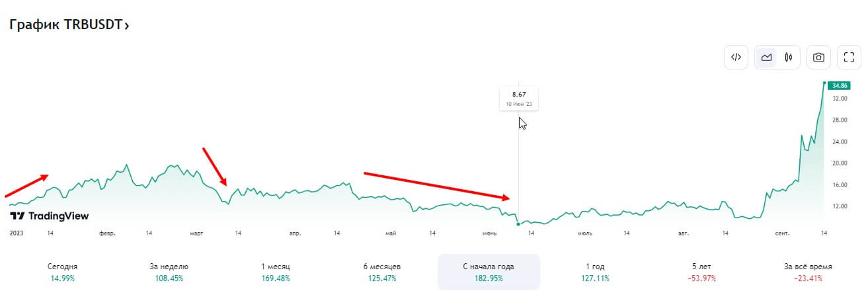Click the chart data point under crosshair

pos(518,224)
